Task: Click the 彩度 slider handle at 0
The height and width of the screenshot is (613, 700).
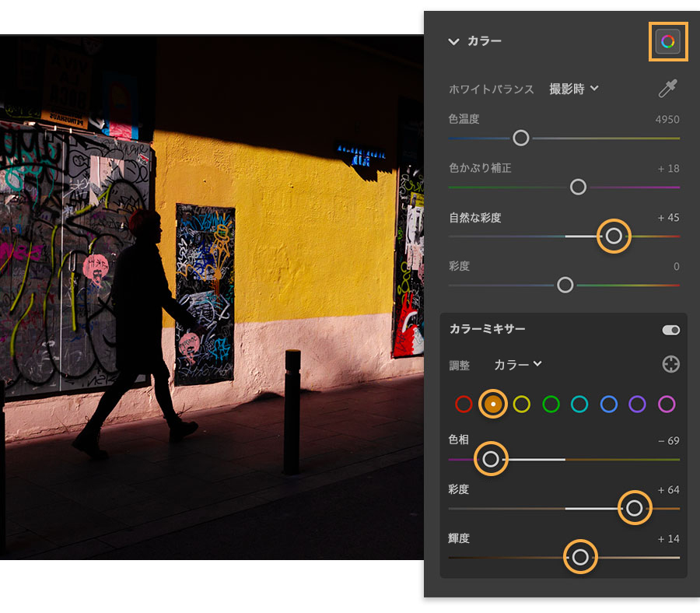Action: coord(565,285)
